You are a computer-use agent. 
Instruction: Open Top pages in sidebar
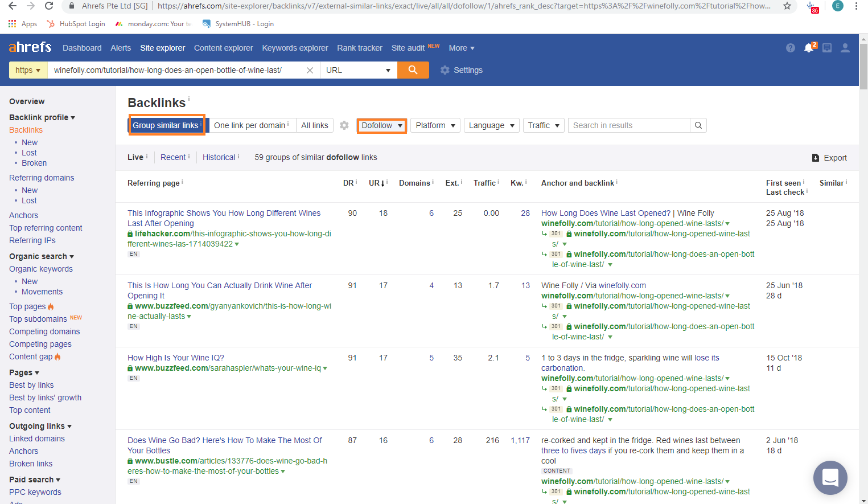pos(27,306)
